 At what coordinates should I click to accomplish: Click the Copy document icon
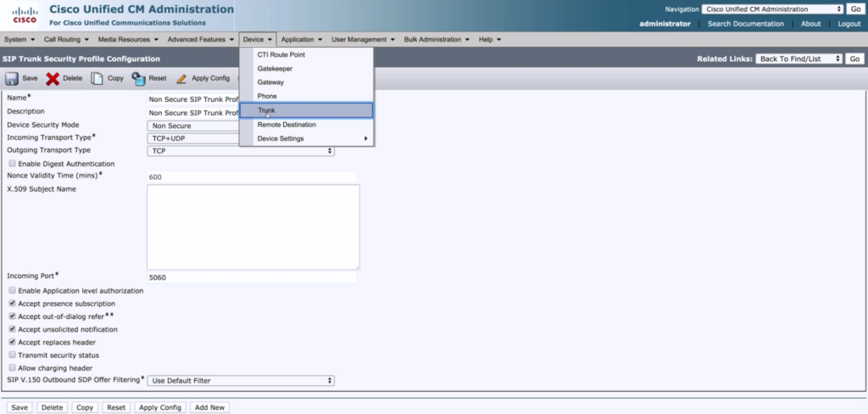click(x=97, y=79)
